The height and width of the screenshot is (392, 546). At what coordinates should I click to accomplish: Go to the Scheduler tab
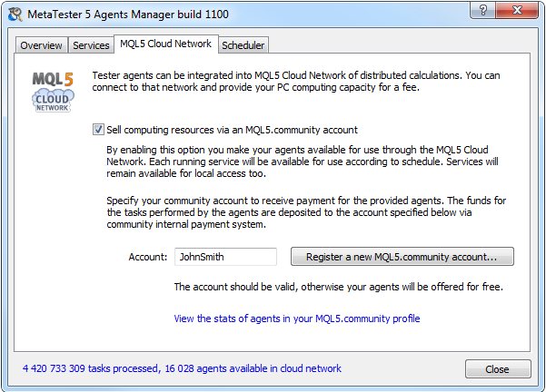[243, 45]
